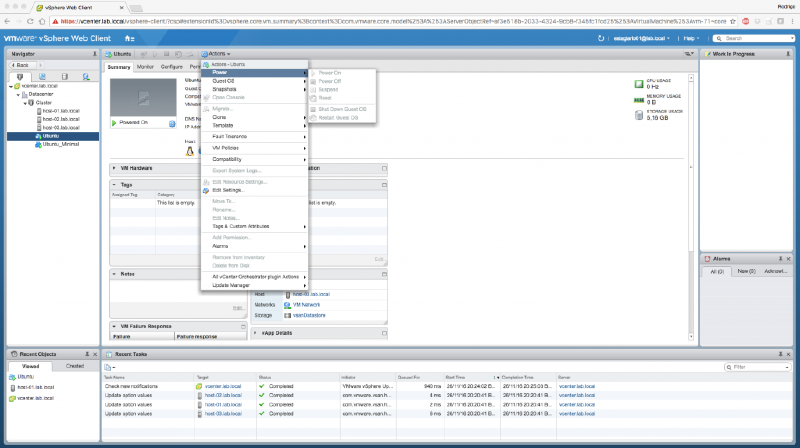The width and height of the screenshot is (800, 448).
Task: Open the Compatibility submenu
Action: [255, 159]
